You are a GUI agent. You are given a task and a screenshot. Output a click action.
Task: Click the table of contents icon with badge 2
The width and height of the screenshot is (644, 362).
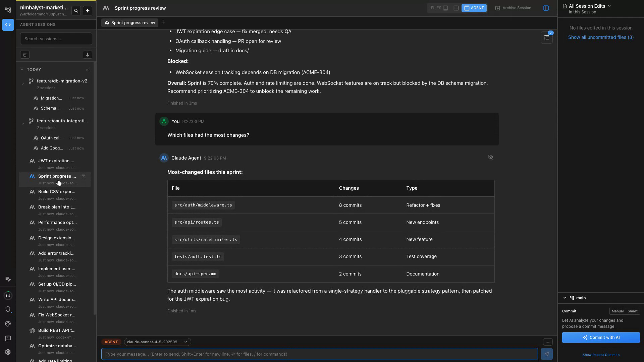click(547, 38)
